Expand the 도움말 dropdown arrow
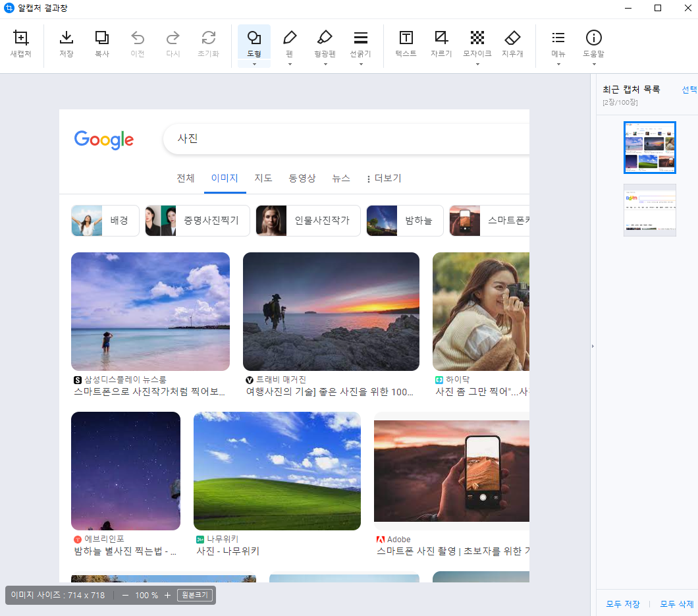This screenshot has width=698, height=616. (x=594, y=64)
